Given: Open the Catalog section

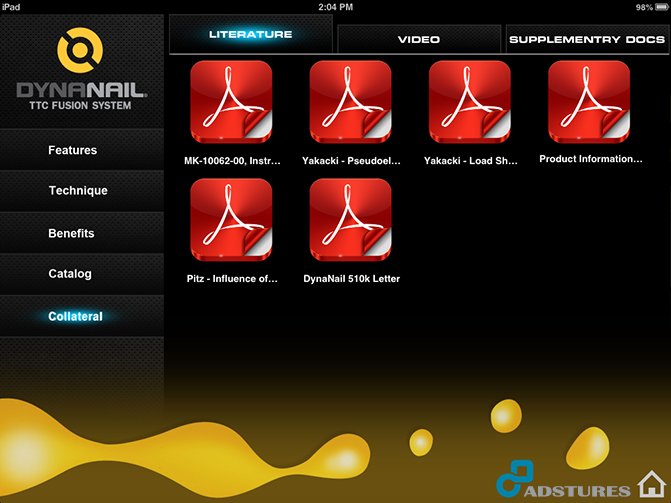Looking at the screenshot, I should pyautogui.click(x=82, y=274).
